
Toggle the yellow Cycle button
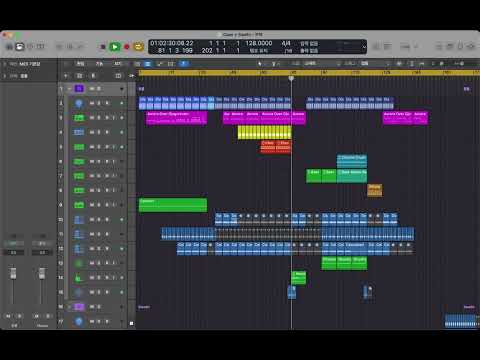coord(138,47)
